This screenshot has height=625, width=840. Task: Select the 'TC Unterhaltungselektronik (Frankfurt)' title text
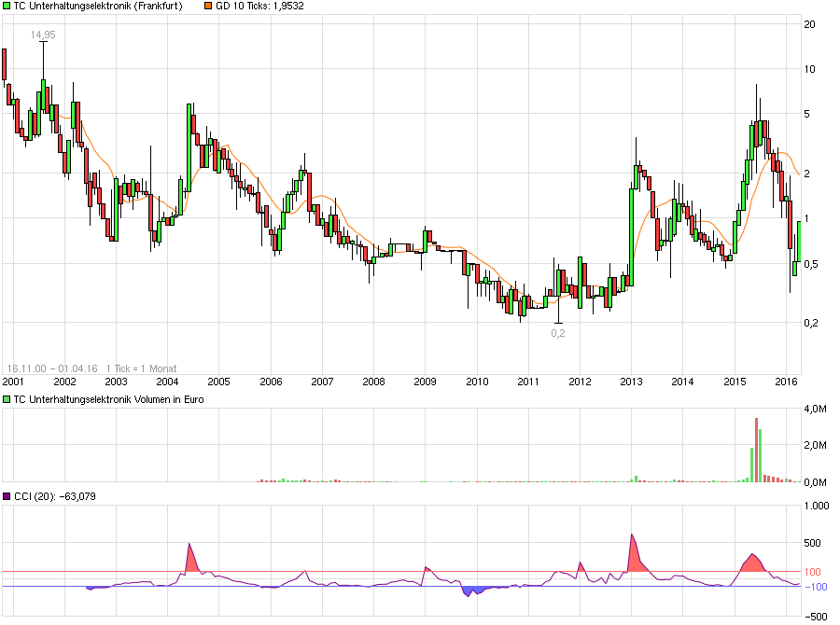[x=97, y=6]
